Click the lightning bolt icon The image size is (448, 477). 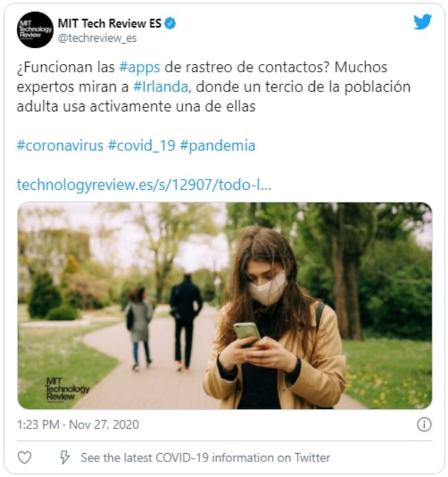pos(65,457)
